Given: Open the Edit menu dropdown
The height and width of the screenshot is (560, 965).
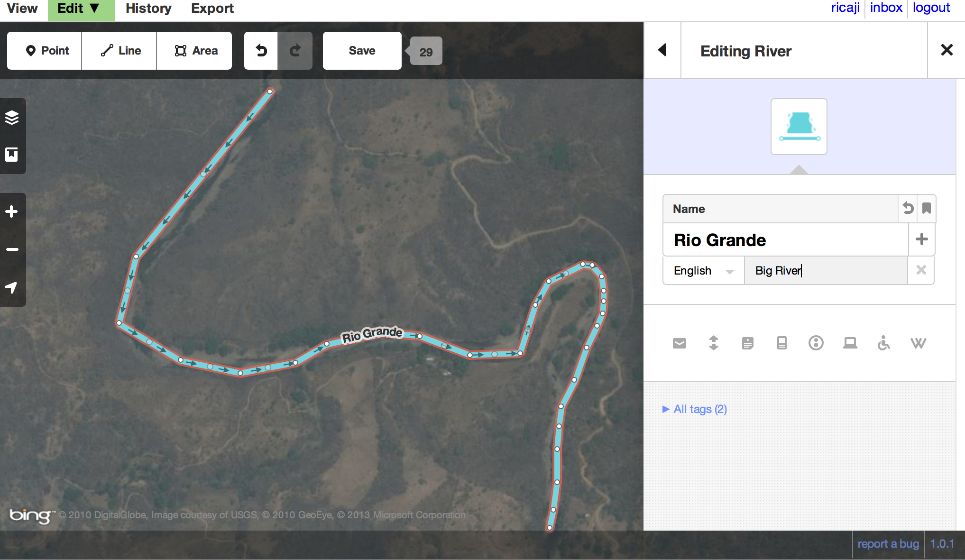Looking at the screenshot, I should tap(81, 8).
